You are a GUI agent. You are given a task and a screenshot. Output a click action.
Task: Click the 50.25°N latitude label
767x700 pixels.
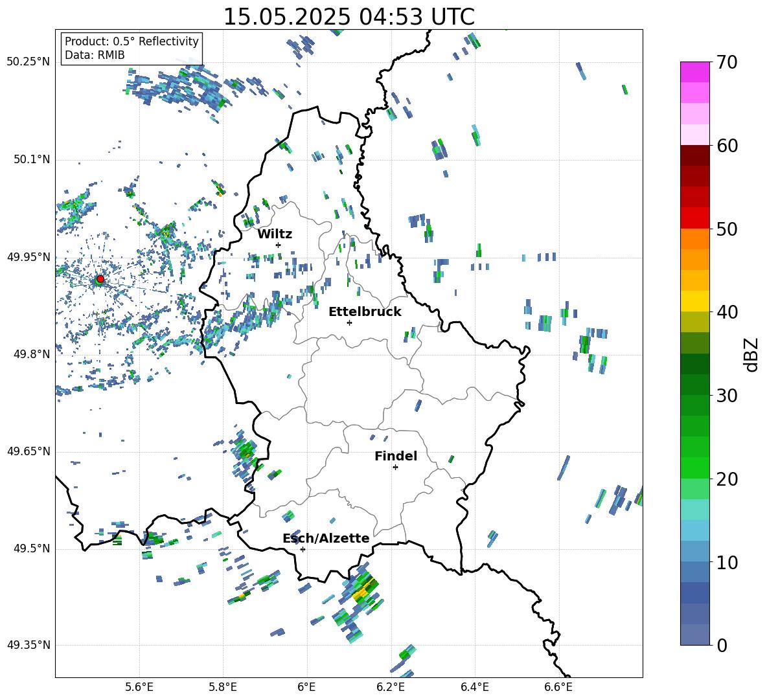point(29,62)
